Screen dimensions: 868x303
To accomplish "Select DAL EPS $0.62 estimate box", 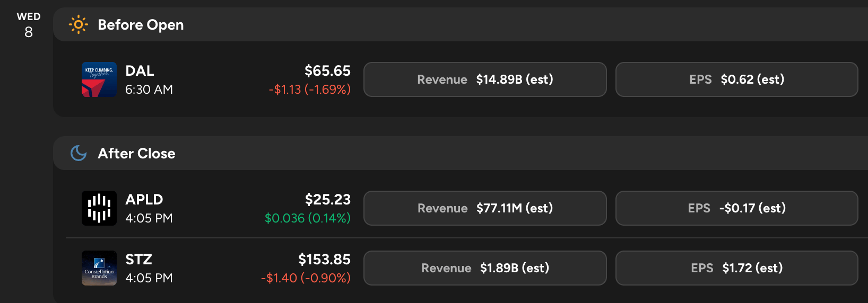I will click(x=736, y=79).
